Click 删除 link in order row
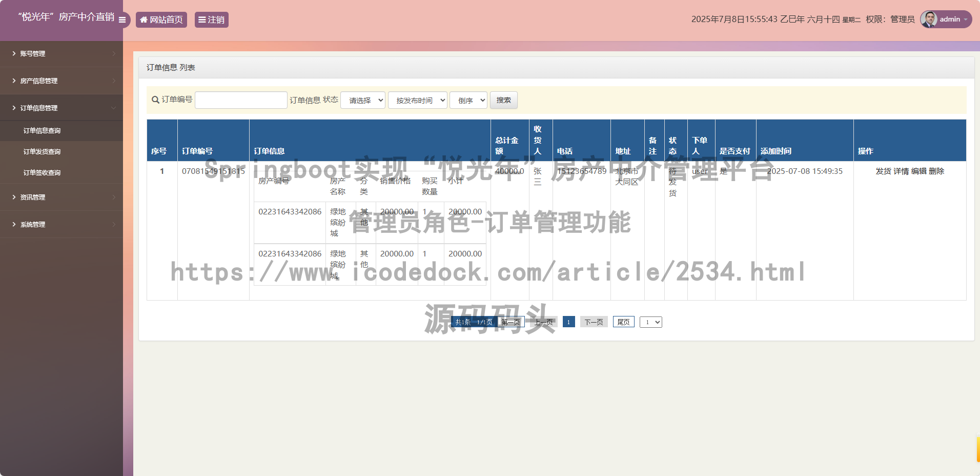The height and width of the screenshot is (476, 980). point(936,171)
